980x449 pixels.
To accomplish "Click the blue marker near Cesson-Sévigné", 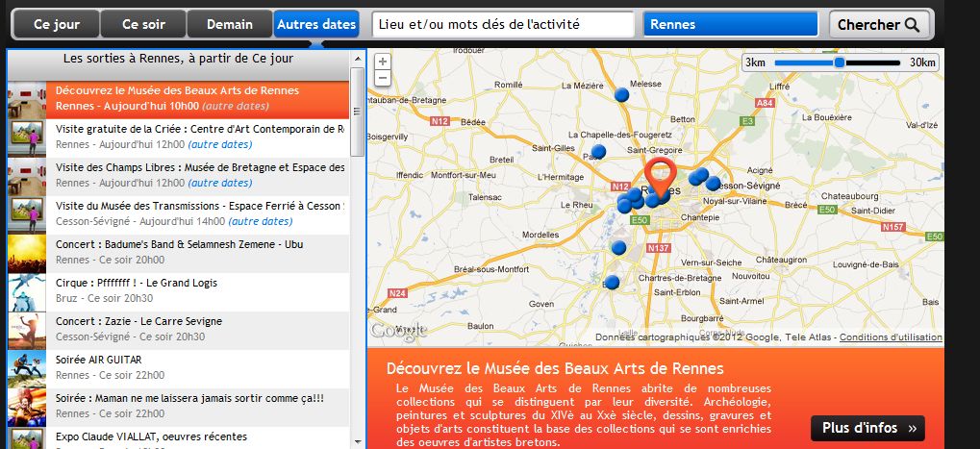I will pyautogui.click(x=714, y=183).
